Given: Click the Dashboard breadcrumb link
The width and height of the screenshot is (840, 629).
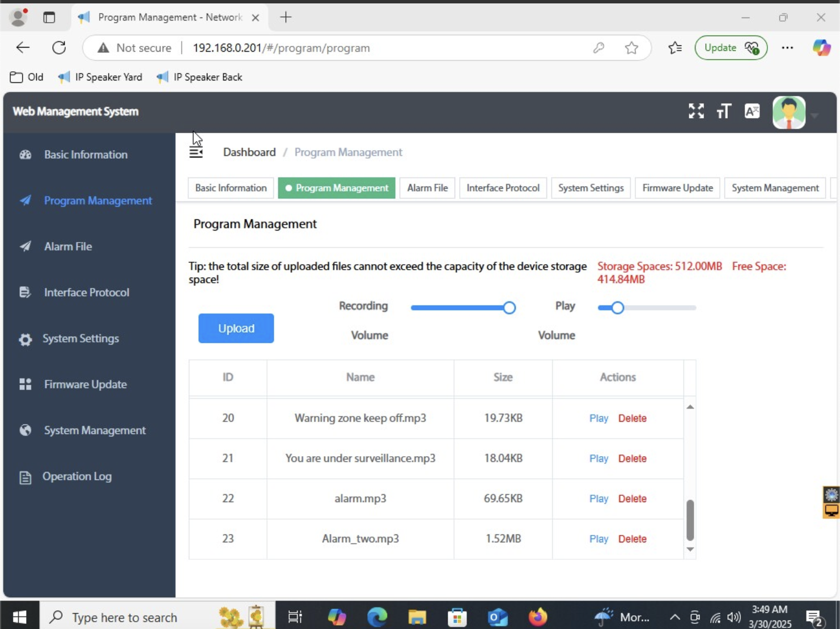Looking at the screenshot, I should [x=249, y=152].
